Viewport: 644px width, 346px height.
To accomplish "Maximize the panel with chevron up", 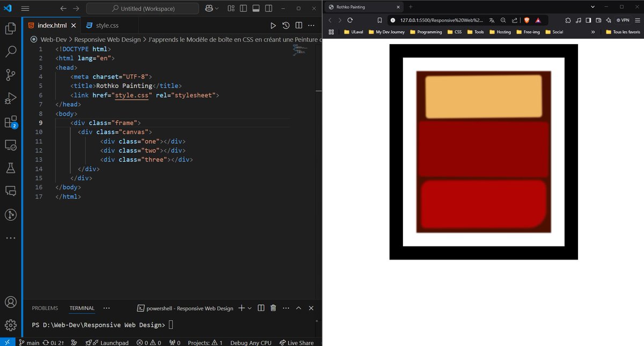I will [299, 308].
